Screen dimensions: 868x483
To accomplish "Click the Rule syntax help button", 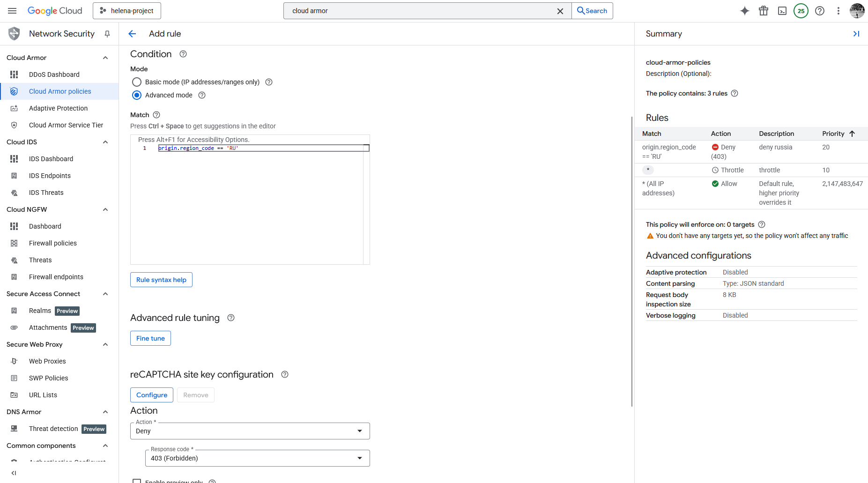I will click(x=161, y=280).
